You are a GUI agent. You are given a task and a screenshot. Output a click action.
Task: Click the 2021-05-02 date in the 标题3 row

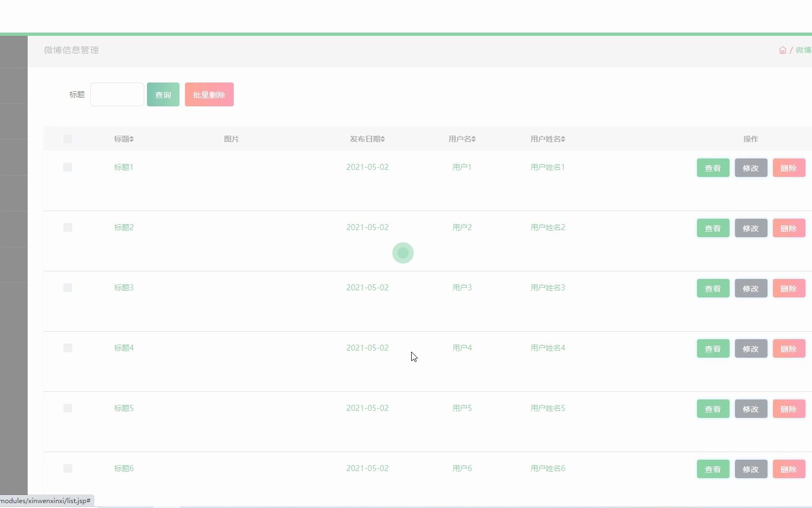tap(368, 288)
